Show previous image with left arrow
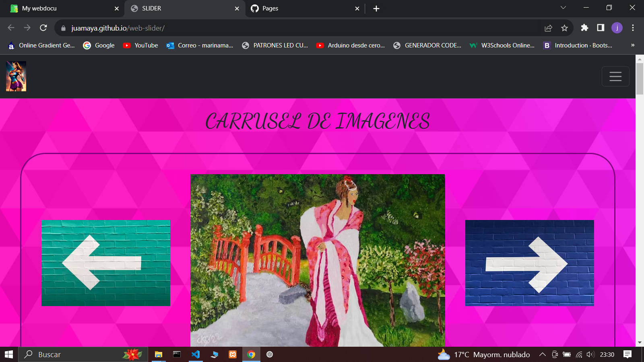 coord(106,263)
